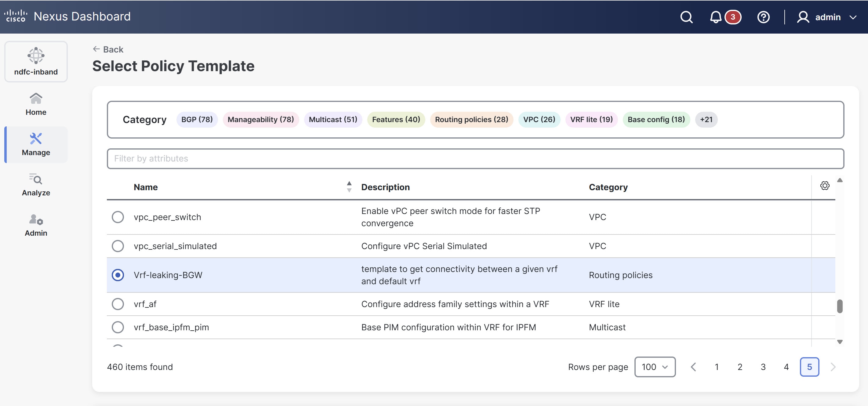Filter by VRF lite (19) category
The height and width of the screenshot is (406, 868).
coord(591,120)
